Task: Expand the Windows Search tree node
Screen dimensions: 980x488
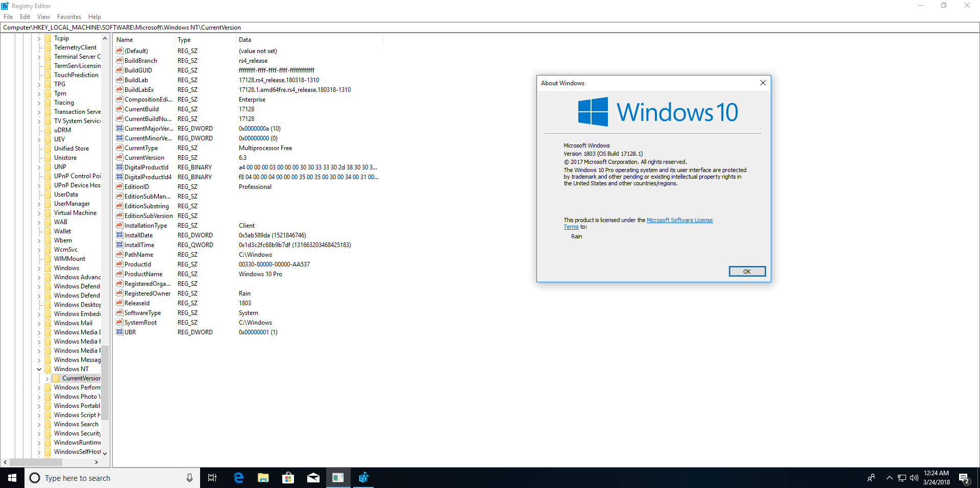Action: pos(39,424)
